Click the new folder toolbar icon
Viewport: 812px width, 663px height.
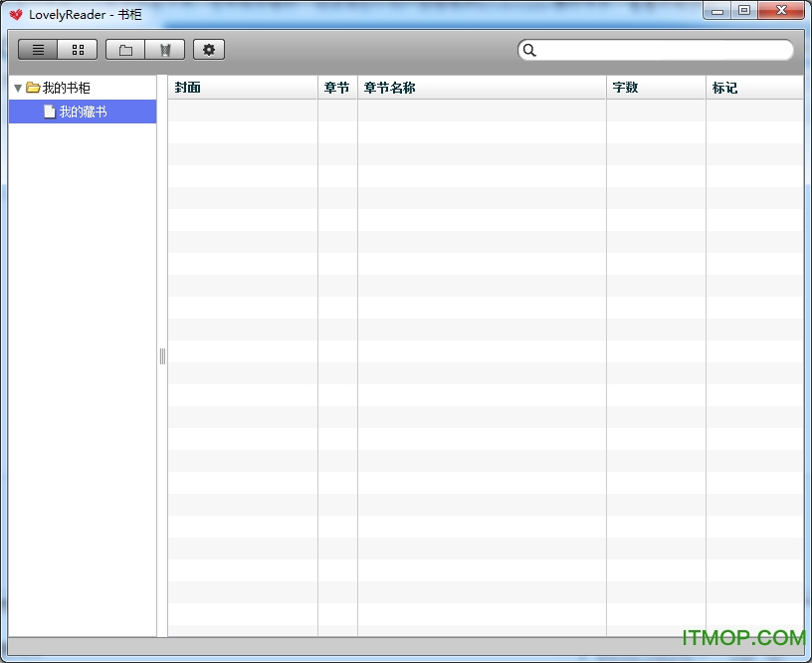click(x=125, y=50)
